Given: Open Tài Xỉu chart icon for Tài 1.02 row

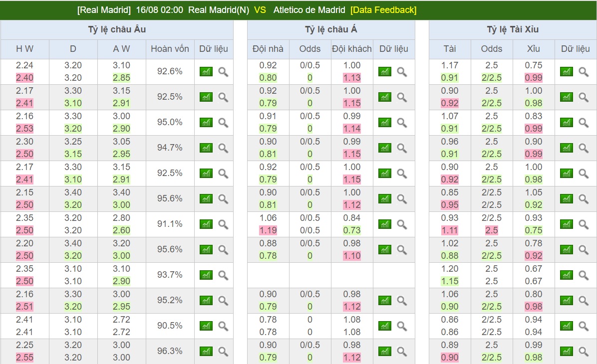Looking at the screenshot, I should [x=567, y=249].
